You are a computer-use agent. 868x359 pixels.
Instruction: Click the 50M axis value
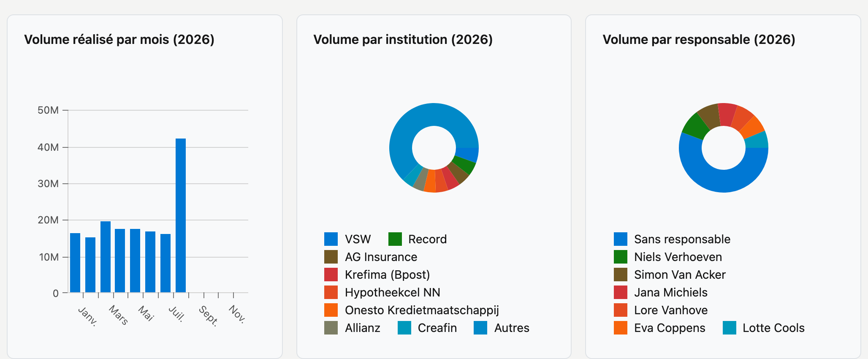tap(48, 110)
